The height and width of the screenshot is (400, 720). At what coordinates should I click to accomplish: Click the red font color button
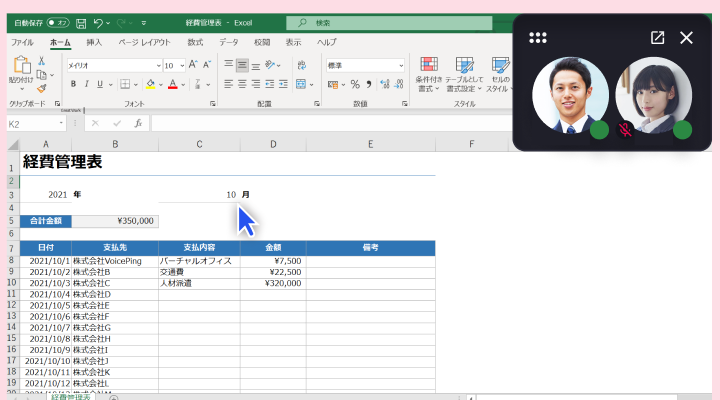click(172, 84)
